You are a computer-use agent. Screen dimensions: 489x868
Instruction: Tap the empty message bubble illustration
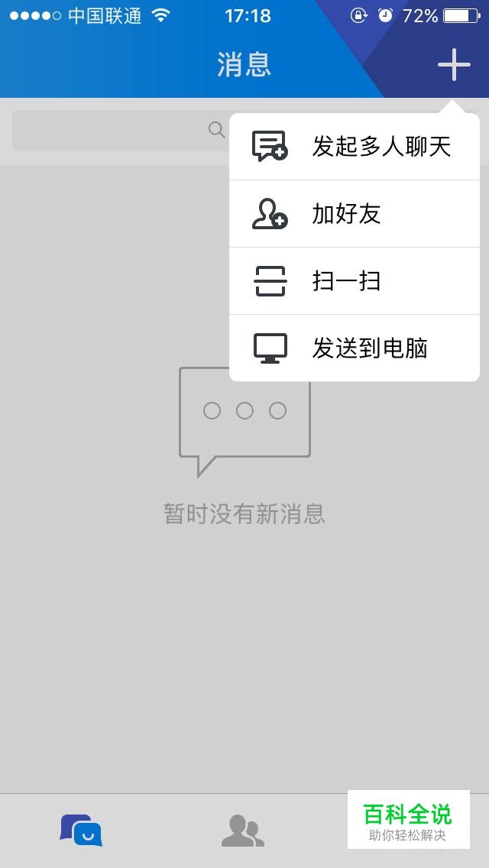point(244,421)
